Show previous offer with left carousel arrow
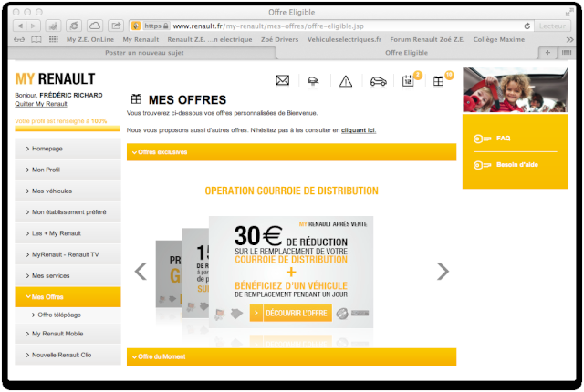The height and width of the screenshot is (392, 584). (x=141, y=272)
